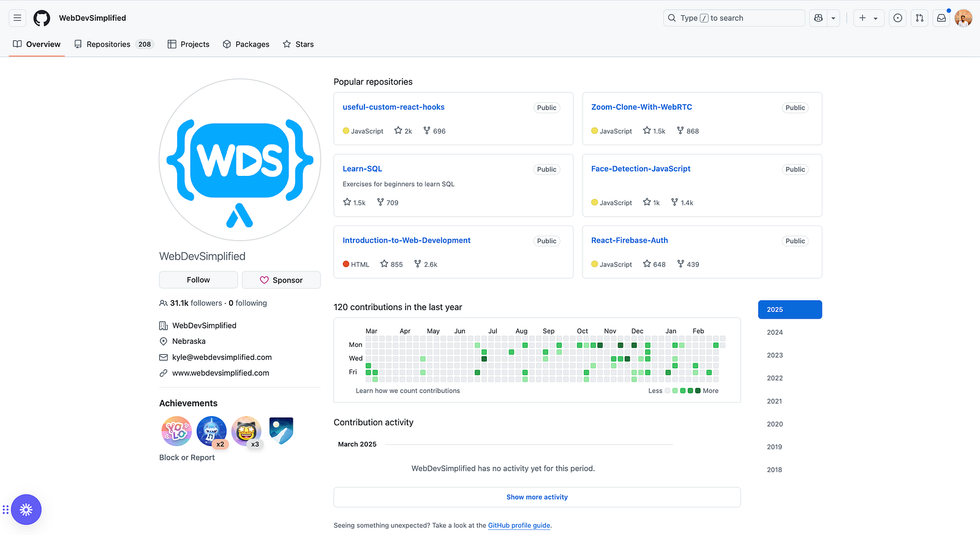The height and width of the screenshot is (535, 980).
Task: Select the 2022 contribution year
Action: pyautogui.click(x=790, y=379)
